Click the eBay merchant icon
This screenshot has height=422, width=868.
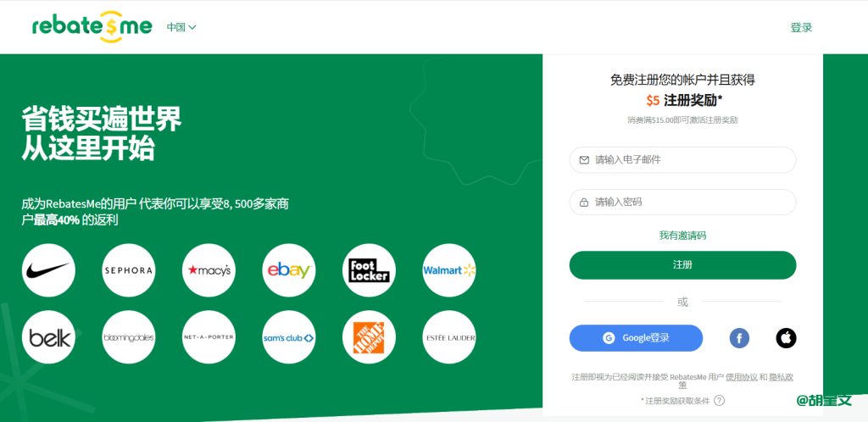click(x=289, y=270)
